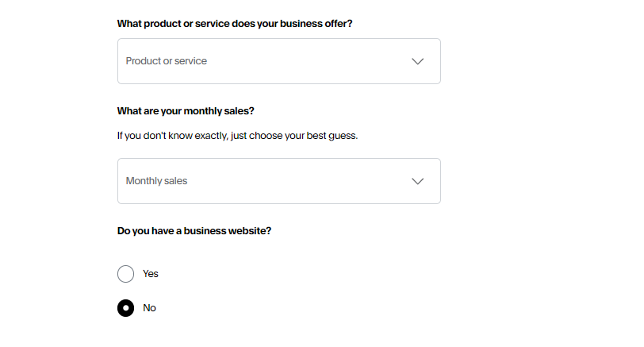Choose No for business website question
The width and height of the screenshot is (644, 347).
[125, 308]
